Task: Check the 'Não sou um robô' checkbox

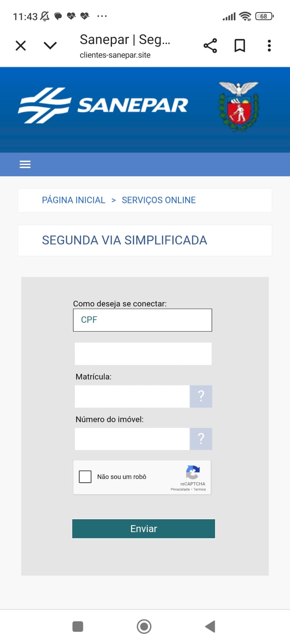Action: 85,477
